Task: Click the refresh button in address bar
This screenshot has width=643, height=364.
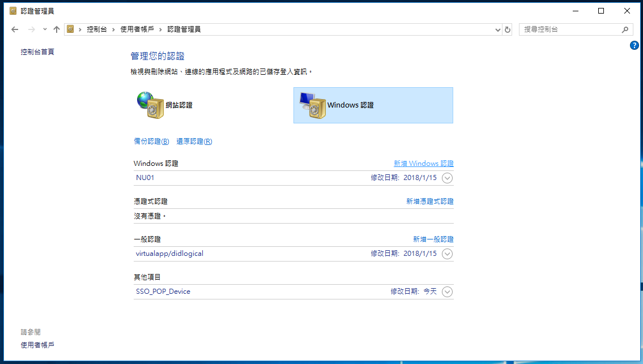Action: (x=508, y=29)
